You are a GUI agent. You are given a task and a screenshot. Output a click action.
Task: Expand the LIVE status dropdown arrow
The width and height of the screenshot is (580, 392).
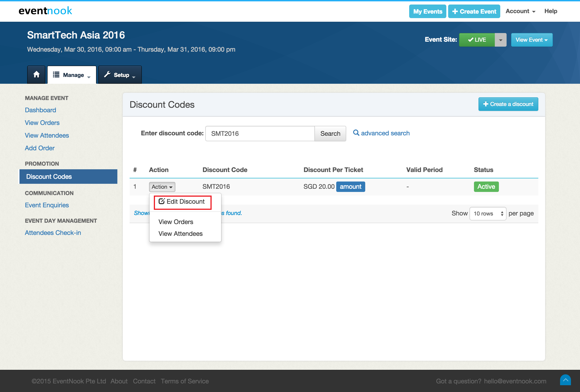coord(500,40)
